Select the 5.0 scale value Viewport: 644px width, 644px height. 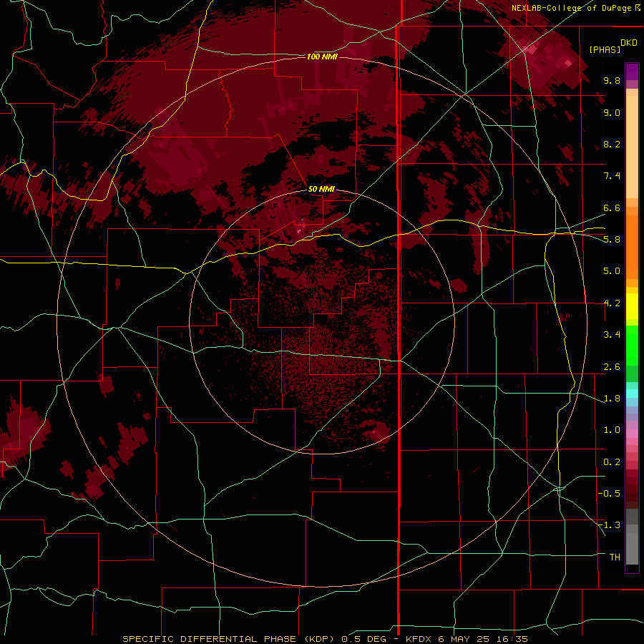click(612, 271)
